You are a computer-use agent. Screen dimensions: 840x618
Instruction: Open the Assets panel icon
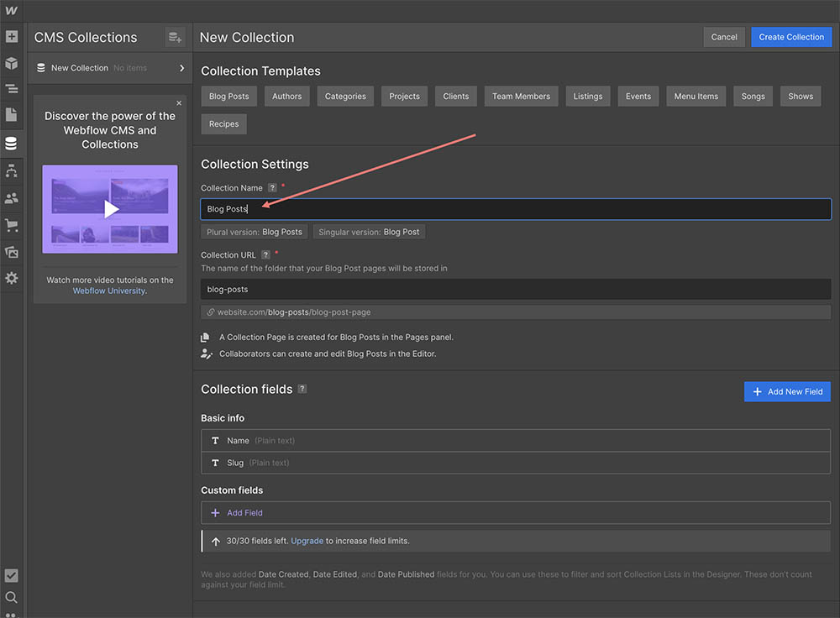point(11,252)
